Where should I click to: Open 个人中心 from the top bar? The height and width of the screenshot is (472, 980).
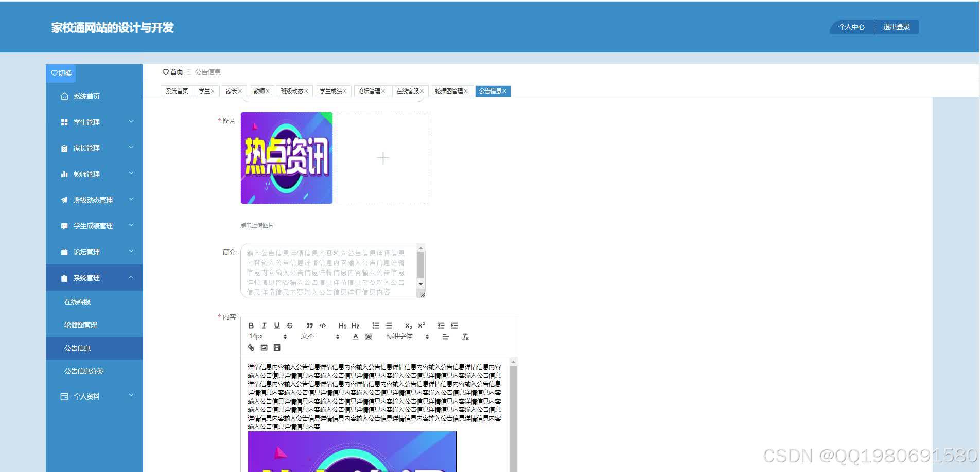coord(850,27)
